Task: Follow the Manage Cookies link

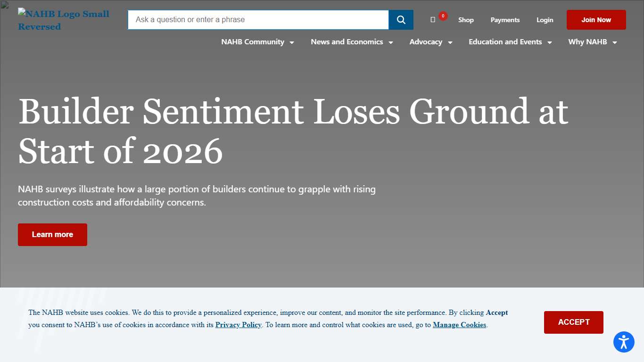Action: (459, 325)
